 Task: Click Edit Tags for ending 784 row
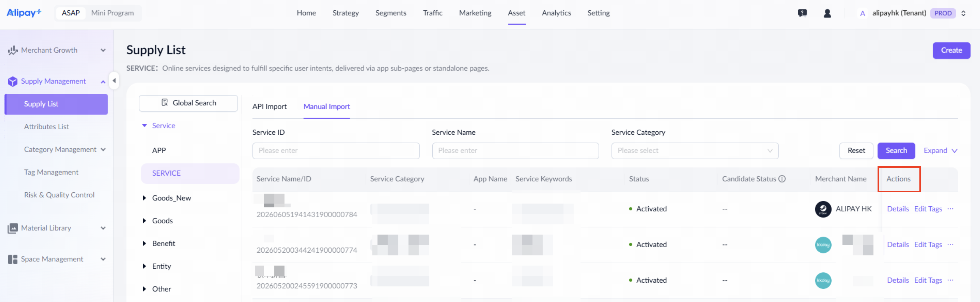click(x=928, y=209)
